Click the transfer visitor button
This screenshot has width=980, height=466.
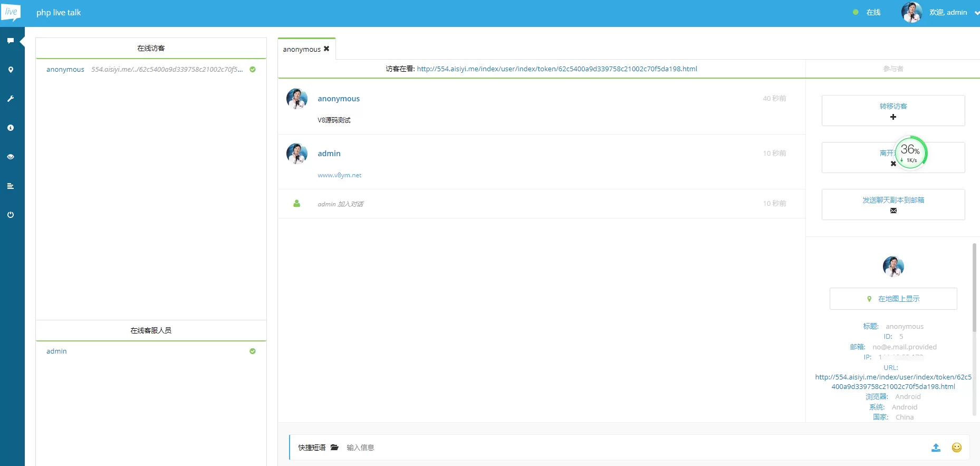coord(893,110)
